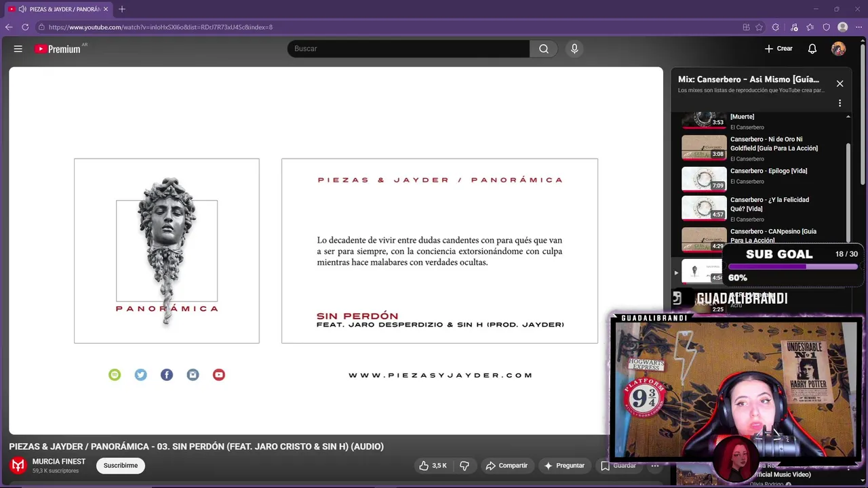Click the search magnifier button
This screenshot has height=488, width=868.
click(544, 49)
